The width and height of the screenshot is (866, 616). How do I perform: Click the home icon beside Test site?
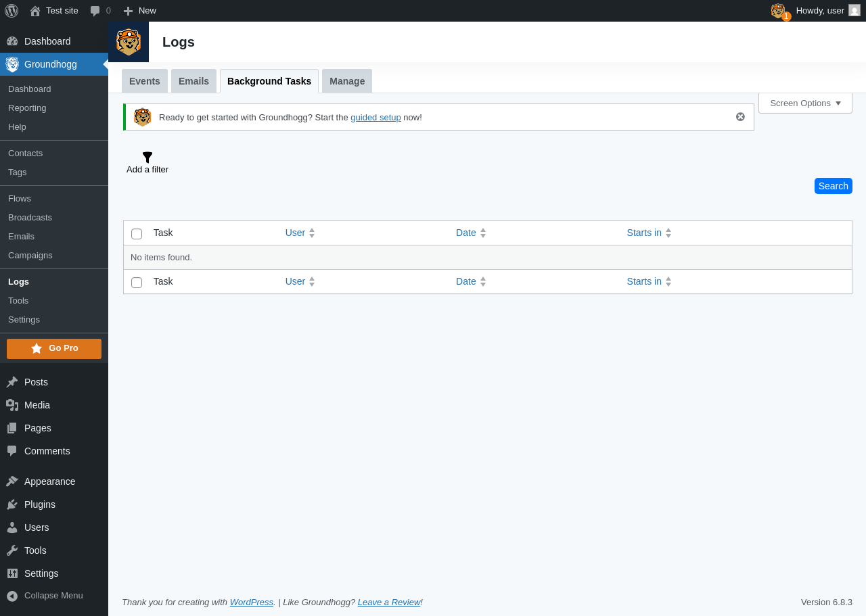point(35,11)
